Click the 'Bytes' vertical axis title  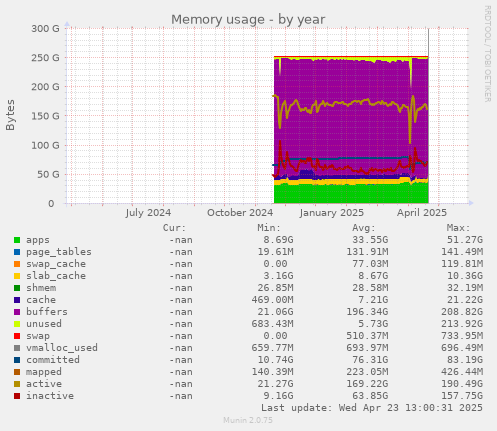tap(10, 115)
